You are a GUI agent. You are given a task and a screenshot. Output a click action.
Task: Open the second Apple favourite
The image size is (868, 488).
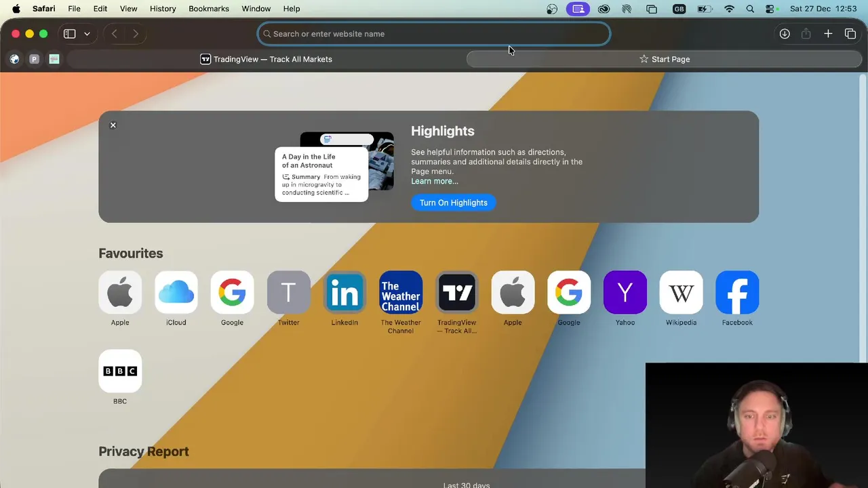click(x=513, y=293)
